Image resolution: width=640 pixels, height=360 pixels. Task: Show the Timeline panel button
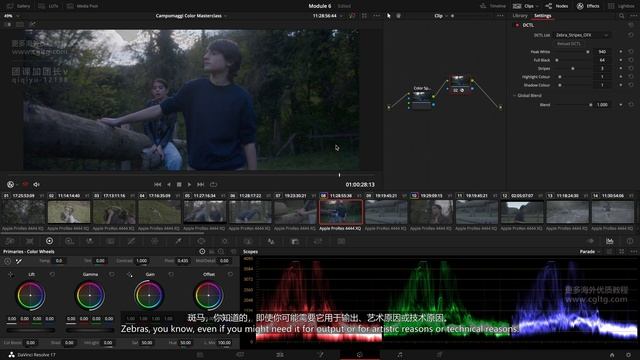click(x=493, y=6)
